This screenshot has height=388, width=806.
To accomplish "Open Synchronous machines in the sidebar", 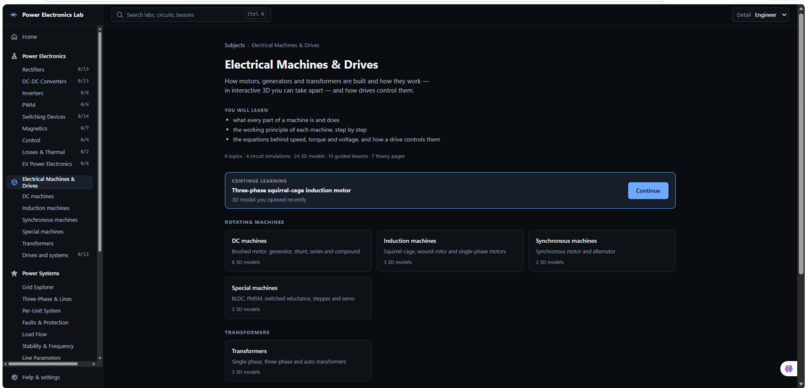I will tap(50, 220).
